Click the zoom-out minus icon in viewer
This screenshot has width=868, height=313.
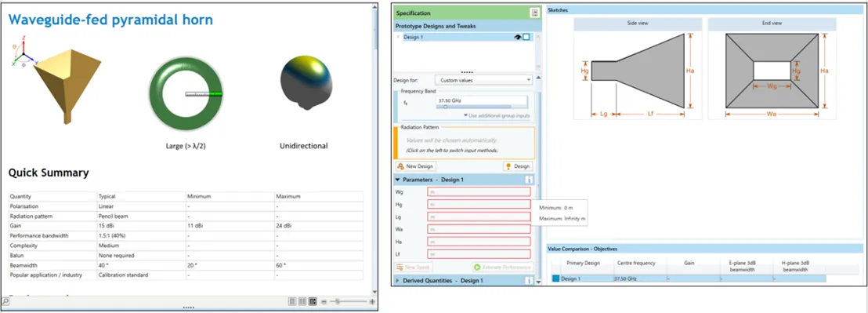[324, 301]
